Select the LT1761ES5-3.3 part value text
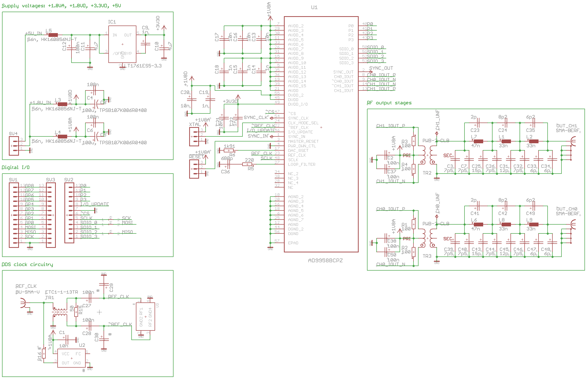Viewport: 588px width, 380px height. 143,66
